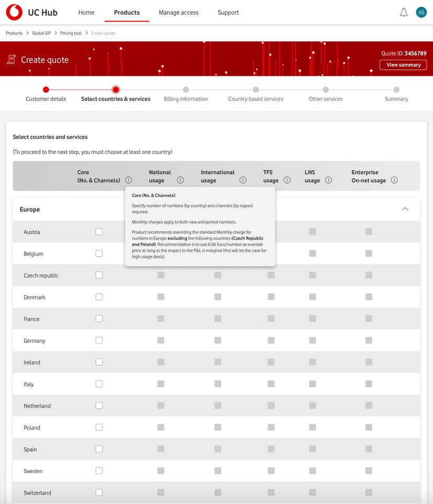Click the Austria country label
433x504 pixels.
point(32,232)
